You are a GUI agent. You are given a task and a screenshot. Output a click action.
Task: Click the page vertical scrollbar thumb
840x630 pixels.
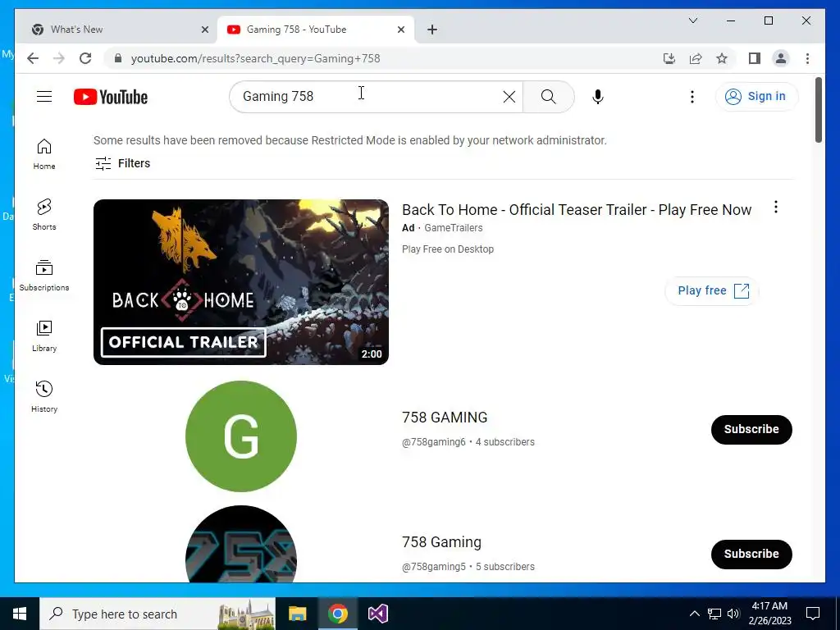coord(819,110)
